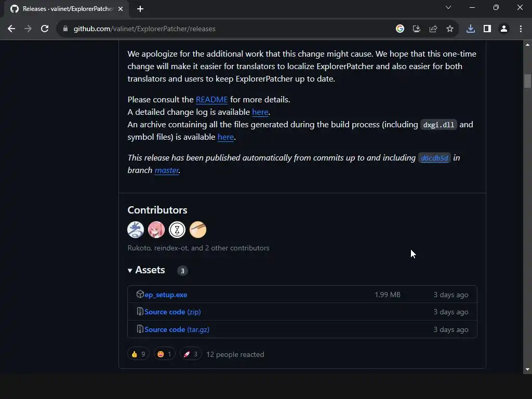The image size is (532, 399).
Task: Collapse the Assets section triangle
Action: coord(130,270)
